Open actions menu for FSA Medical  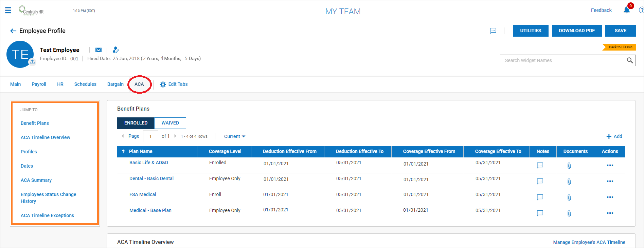click(x=610, y=197)
